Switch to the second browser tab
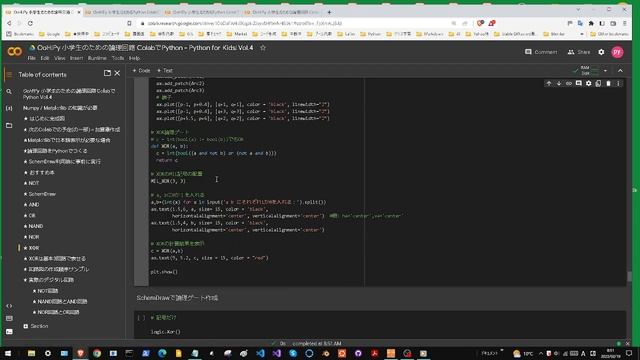 pyautogui.click(x=121, y=12)
